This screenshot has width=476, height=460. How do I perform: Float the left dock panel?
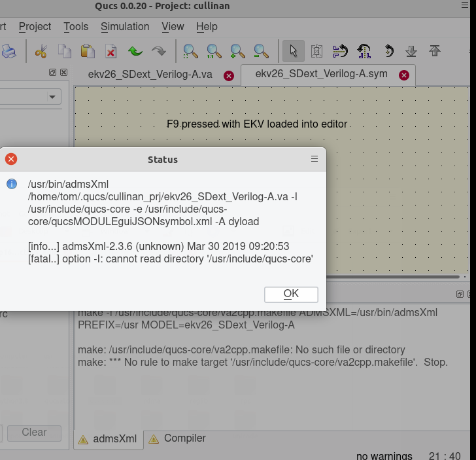(53, 73)
